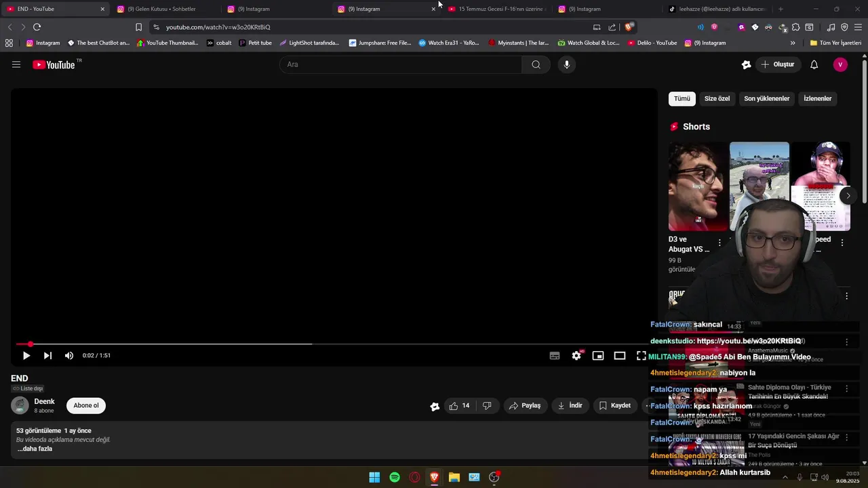Screen dimensions: 868x488
Task: Open the browser extensions puzzle icon
Action: click(796, 27)
